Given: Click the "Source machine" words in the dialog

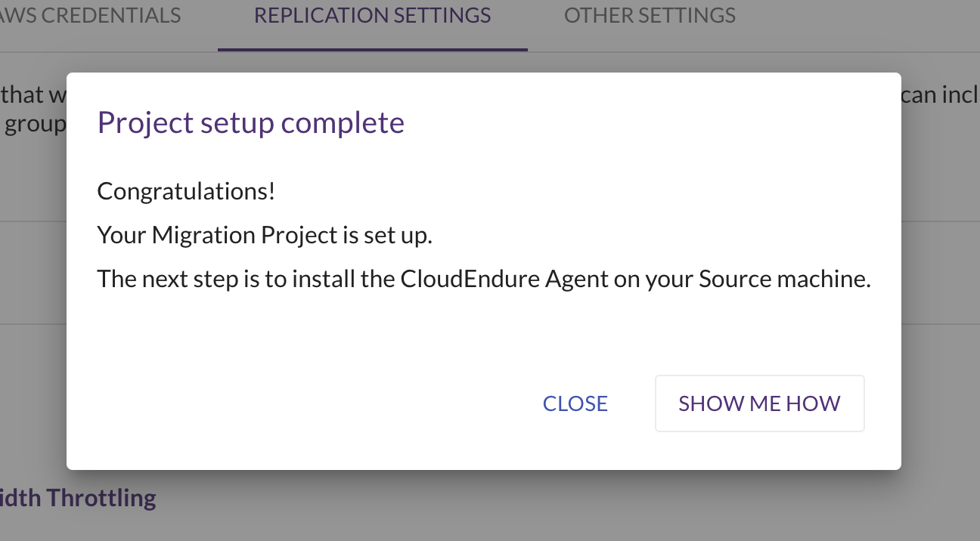Looking at the screenshot, I should point(784,280).
